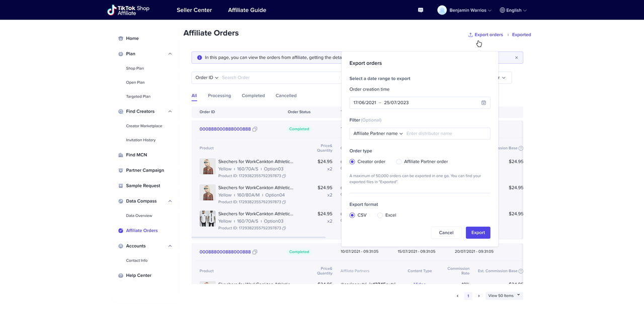Click the calendar icon in date range field
Screen dimensions: 644x312
484,102
